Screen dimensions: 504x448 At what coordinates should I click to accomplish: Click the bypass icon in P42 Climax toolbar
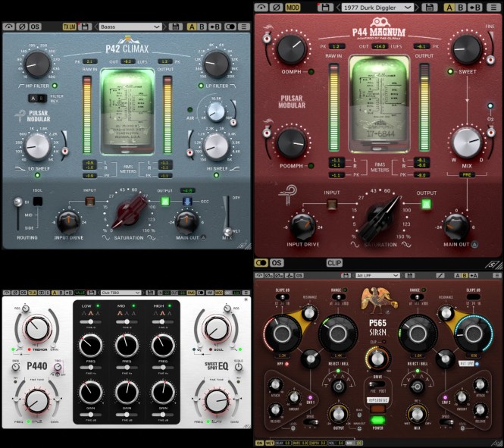(8, 27)
